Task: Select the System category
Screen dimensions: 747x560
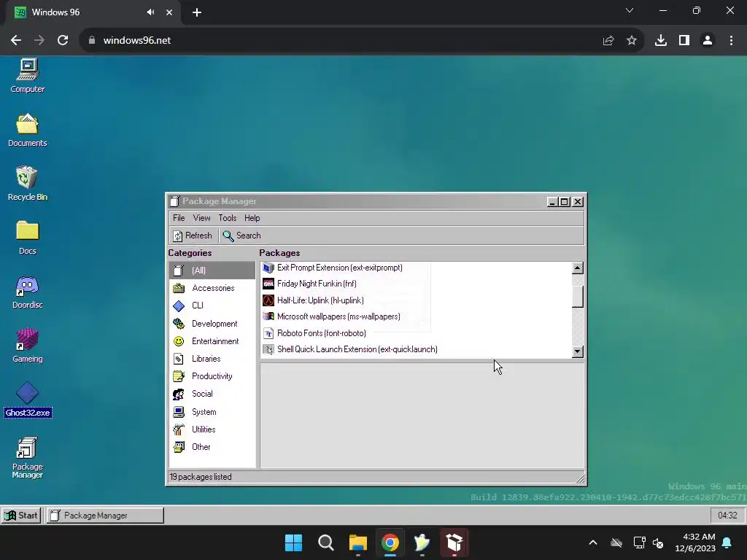Action: pyautogui.click(x=212, y=412)
